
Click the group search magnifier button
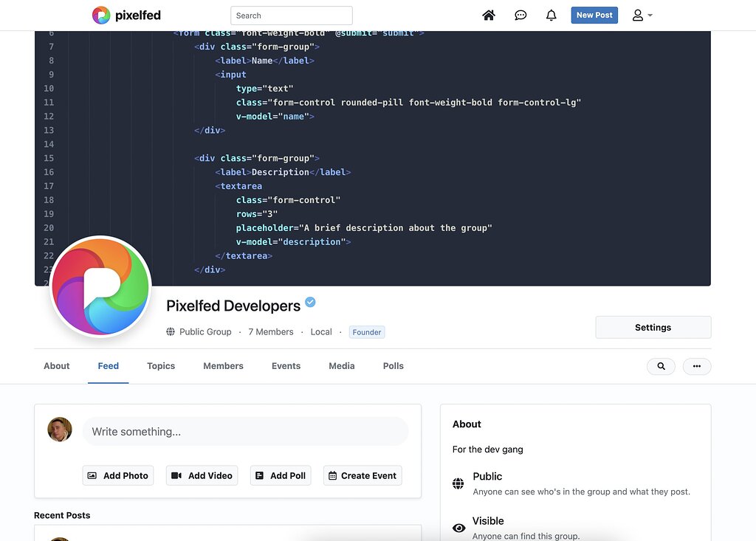[661, 366]
